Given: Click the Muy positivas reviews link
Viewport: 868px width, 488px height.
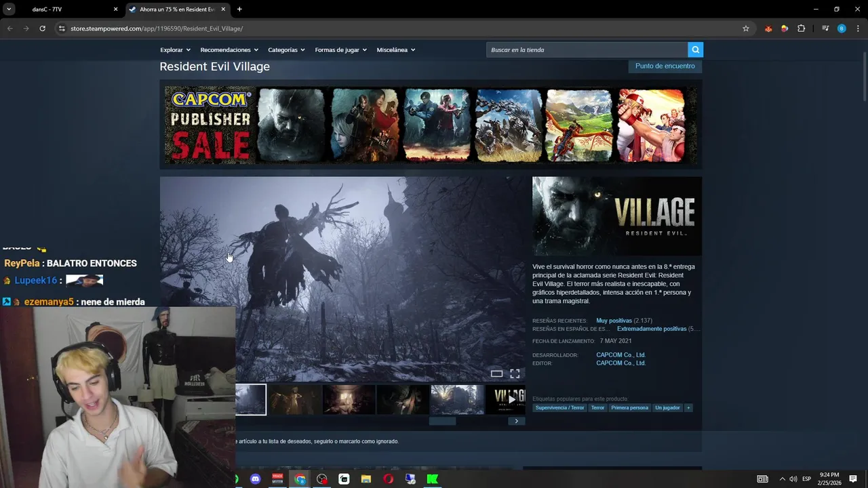Looking at the screenshot, I should [x=614, y=321].
